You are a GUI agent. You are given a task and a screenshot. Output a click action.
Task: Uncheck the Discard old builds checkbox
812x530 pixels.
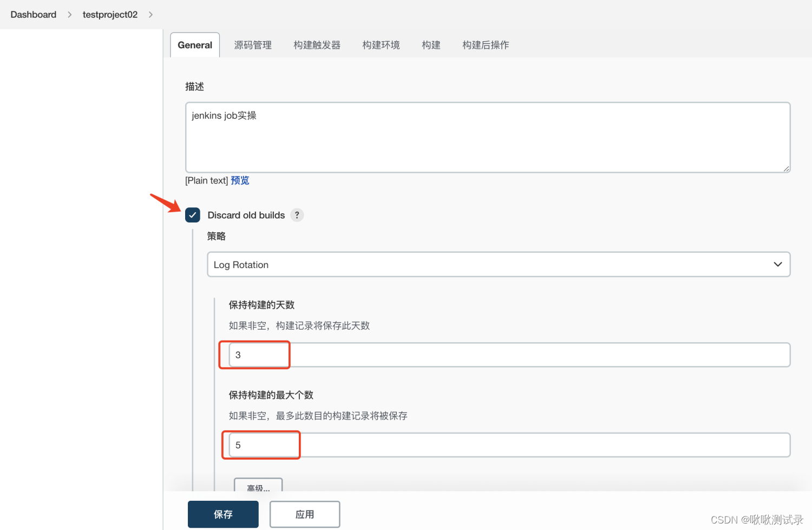pos(193,215)
